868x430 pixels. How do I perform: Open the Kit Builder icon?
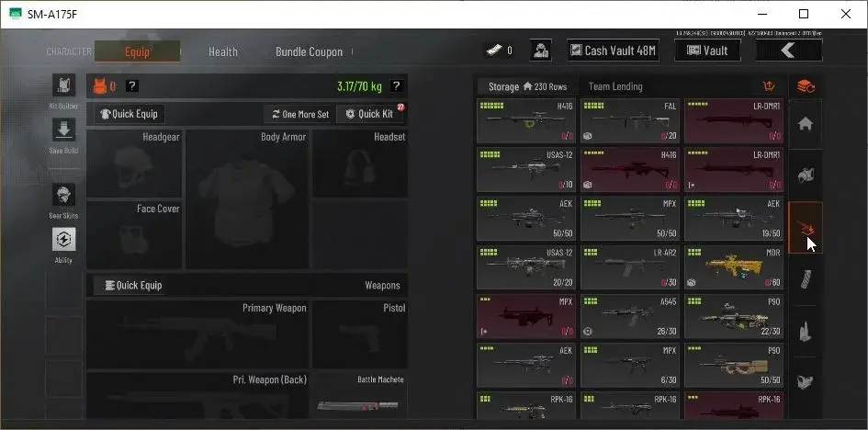click(x=63, y=85)
